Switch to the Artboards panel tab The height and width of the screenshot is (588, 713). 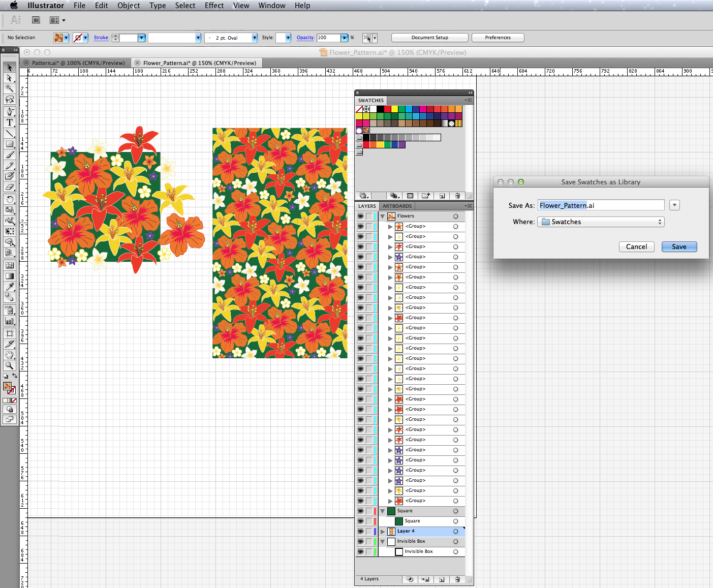[x=397, y=206]
